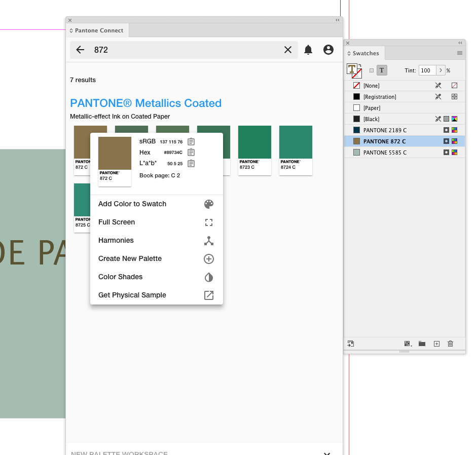Select the [Black] swatch row

click(x=405, y=119)
